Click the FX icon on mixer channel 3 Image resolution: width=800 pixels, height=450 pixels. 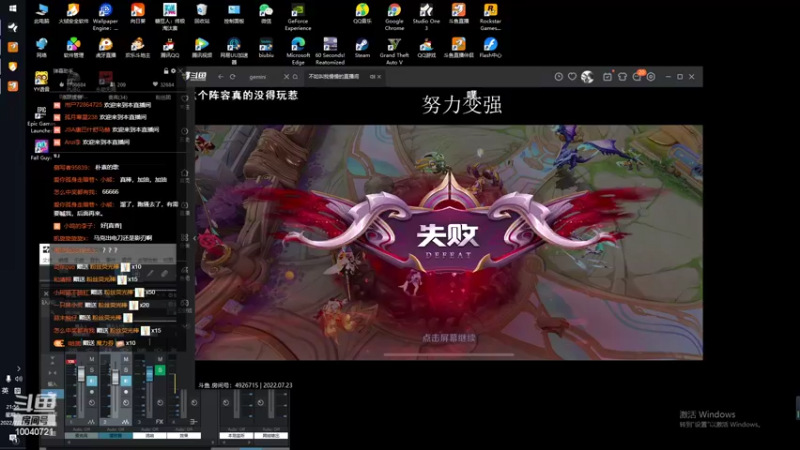160,422
